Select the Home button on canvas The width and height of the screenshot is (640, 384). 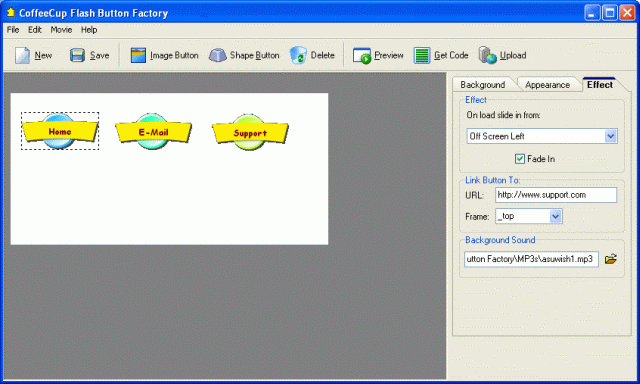tap(60, 131)
